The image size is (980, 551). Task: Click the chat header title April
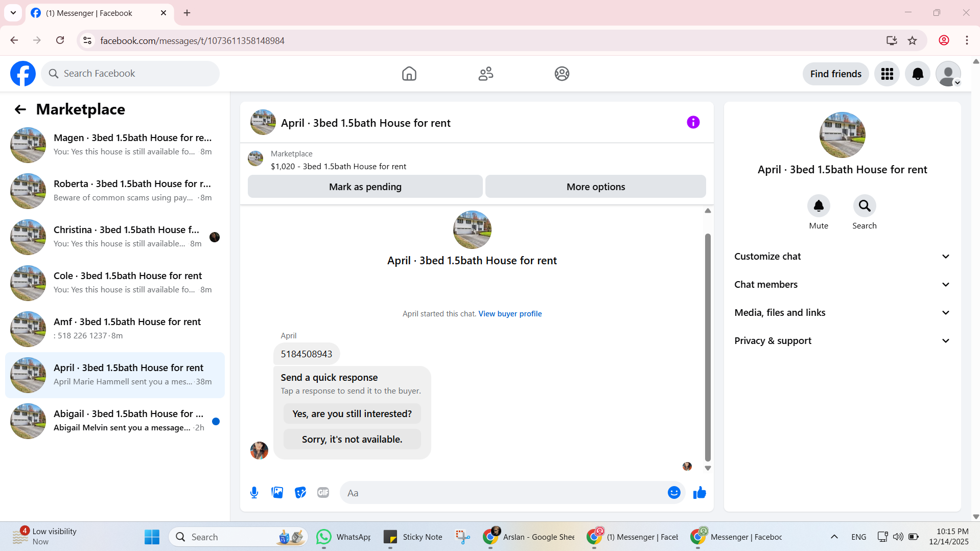click(x=366, y=123)
